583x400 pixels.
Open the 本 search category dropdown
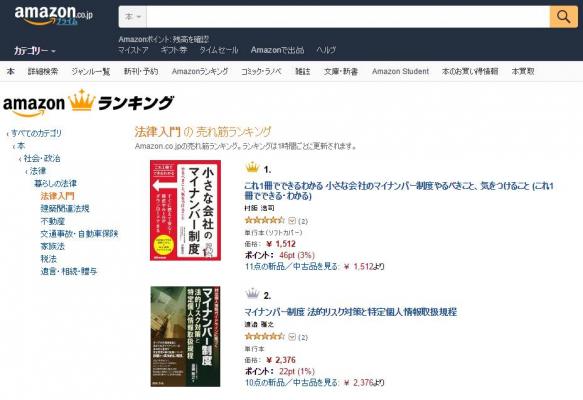pos(133,17)
